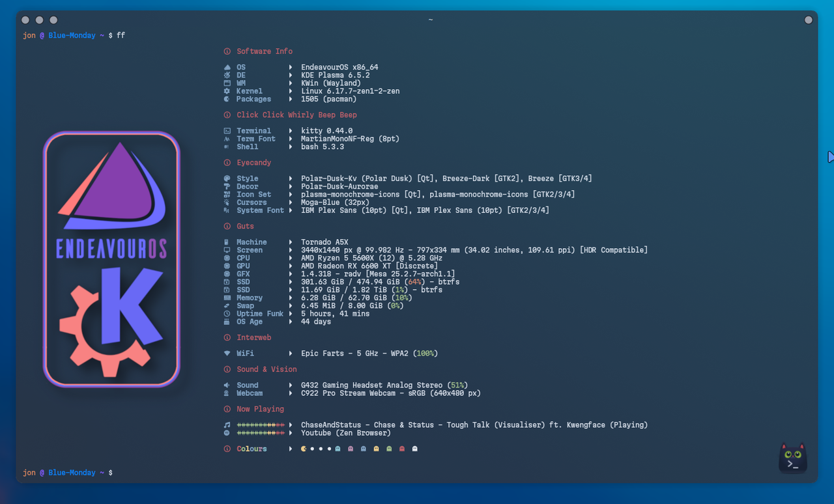Click the Machine row computer icon
The width and height of the screenshot is (834, 504).
pyautogui.click(x=227, y=242)
